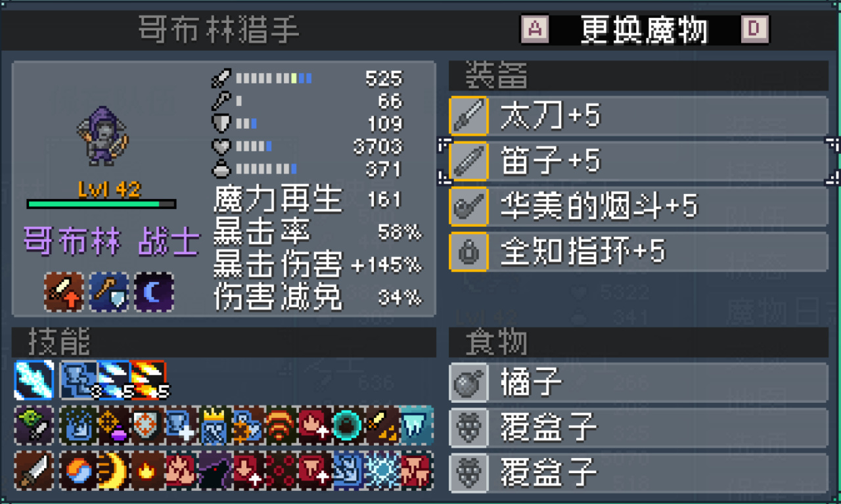Switch to previous monster with A key button
Viewport: 841px width, 504px height.
(535, 29)
